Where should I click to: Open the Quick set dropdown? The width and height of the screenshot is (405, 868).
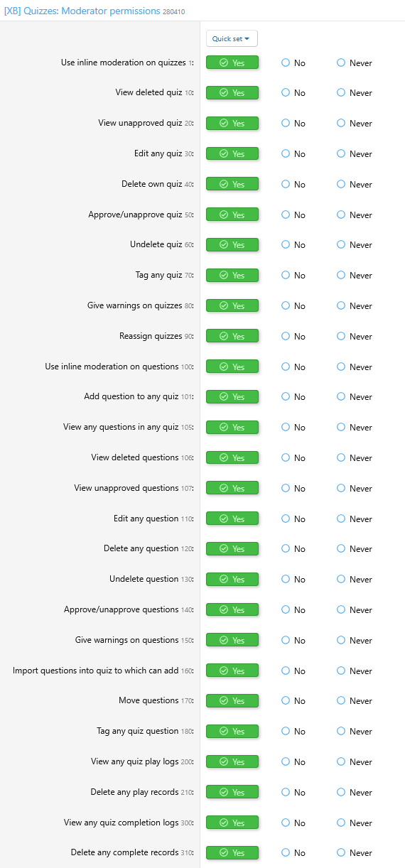tap(232, 38)
